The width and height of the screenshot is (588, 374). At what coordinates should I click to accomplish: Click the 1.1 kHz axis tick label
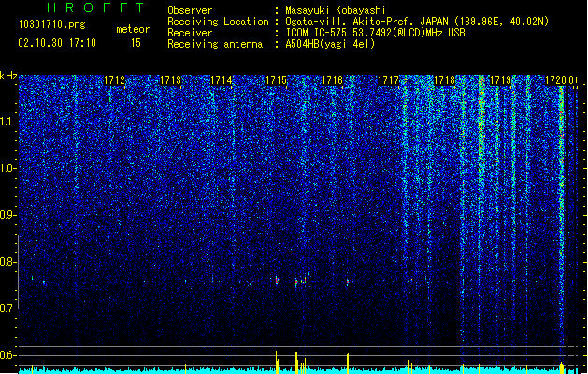(x=8, y=122)
